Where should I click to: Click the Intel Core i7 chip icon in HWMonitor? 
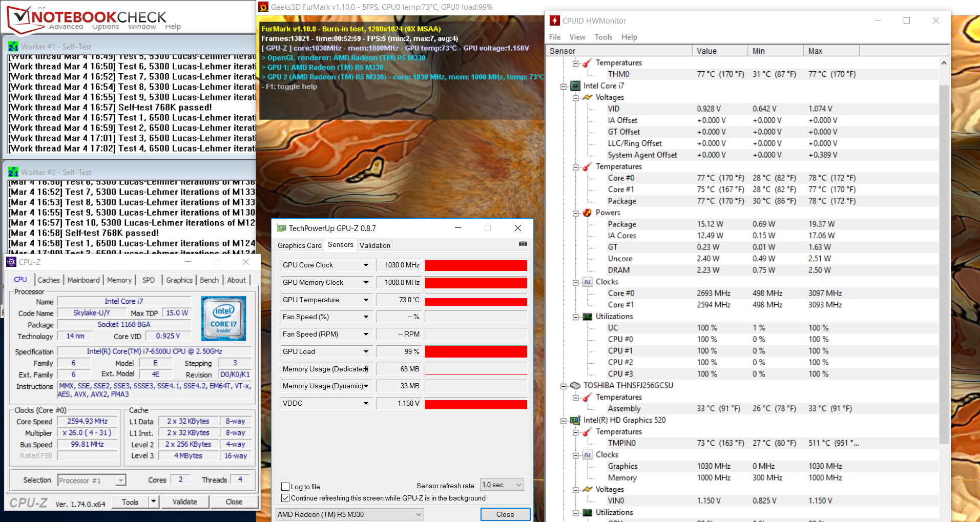(575, 86)
